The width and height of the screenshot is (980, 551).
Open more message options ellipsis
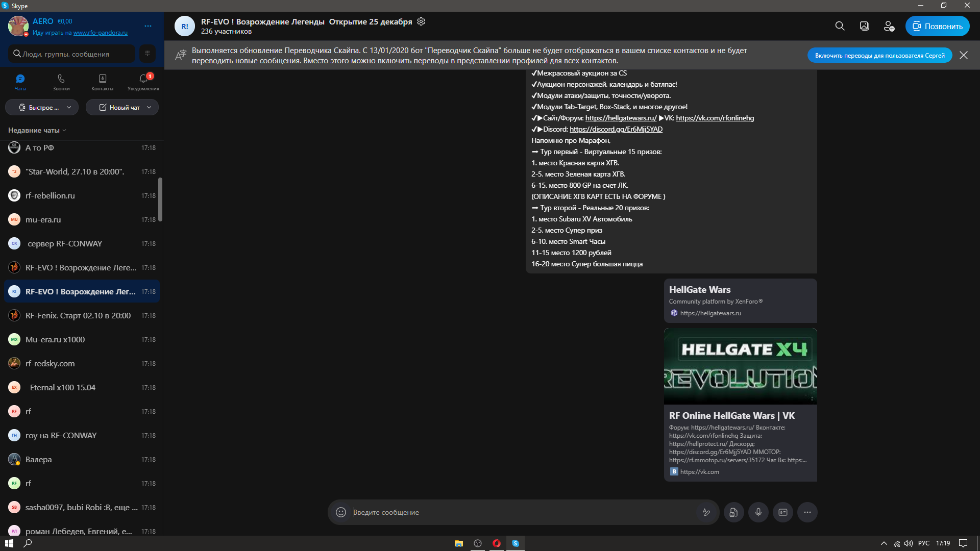pos(807,512)
